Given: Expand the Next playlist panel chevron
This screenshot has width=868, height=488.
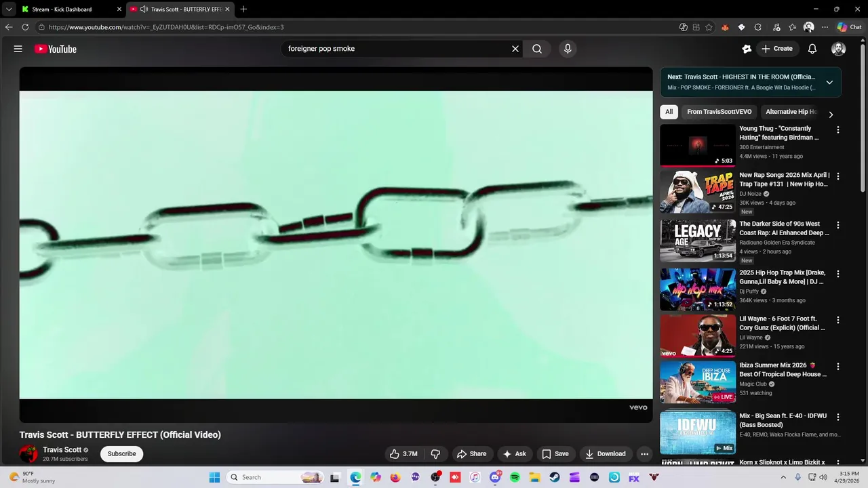Looking at the screenshot, I should (x=829, y=82).
